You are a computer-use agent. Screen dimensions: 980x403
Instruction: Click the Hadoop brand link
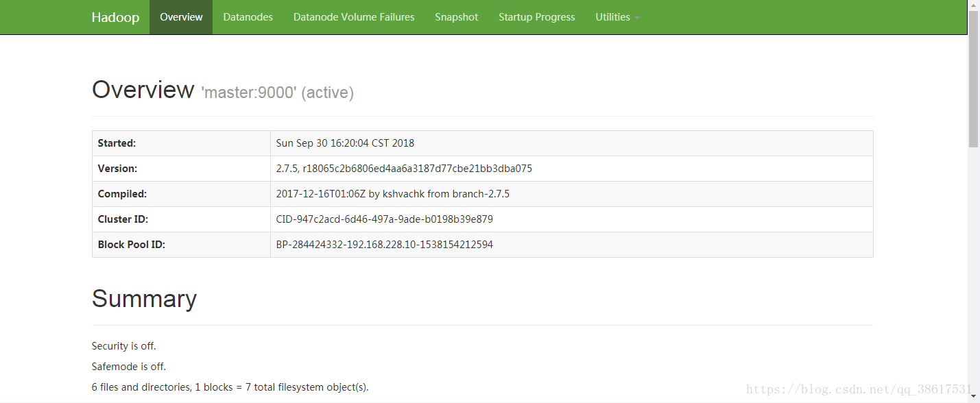tap(115, 17)
